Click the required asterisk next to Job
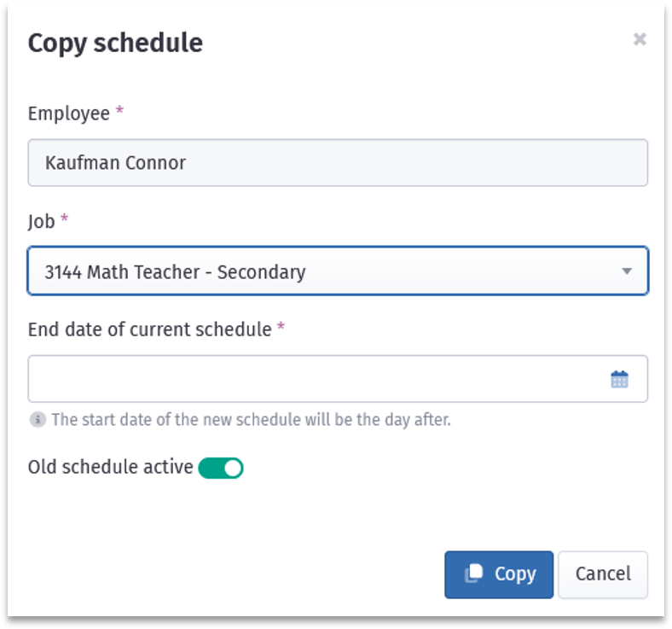The height and width of the screenshot is (629, 672). point(64,218)
